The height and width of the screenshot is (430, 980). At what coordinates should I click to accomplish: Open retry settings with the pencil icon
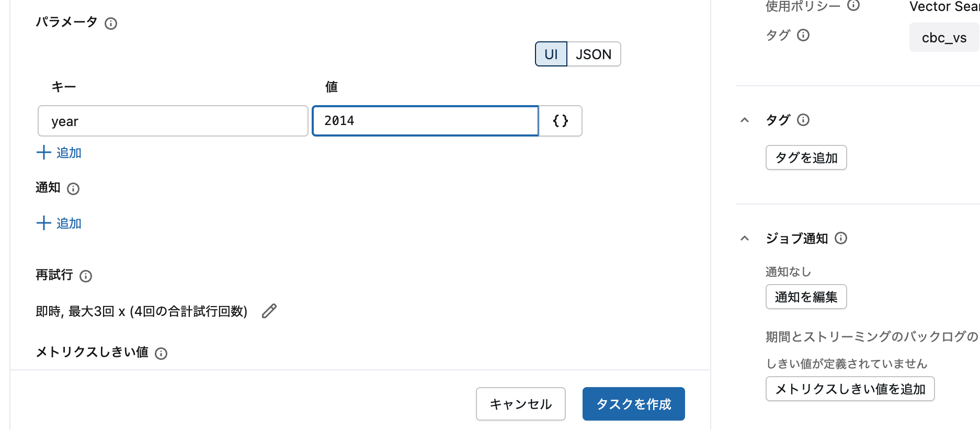tap(268, 311)
